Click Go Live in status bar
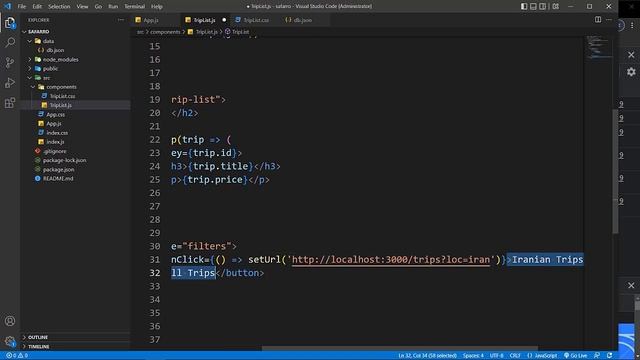640x360 pixels. [576, 356]
